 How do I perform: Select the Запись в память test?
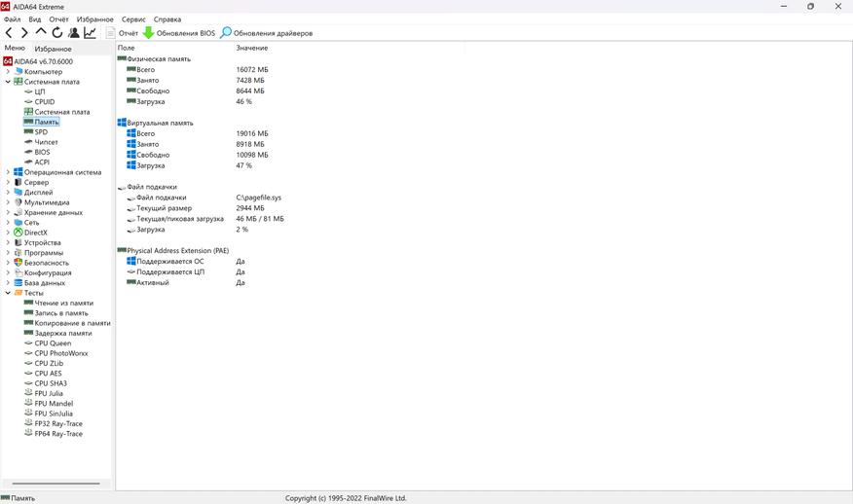pyautogui.click(x=61, y=313)
